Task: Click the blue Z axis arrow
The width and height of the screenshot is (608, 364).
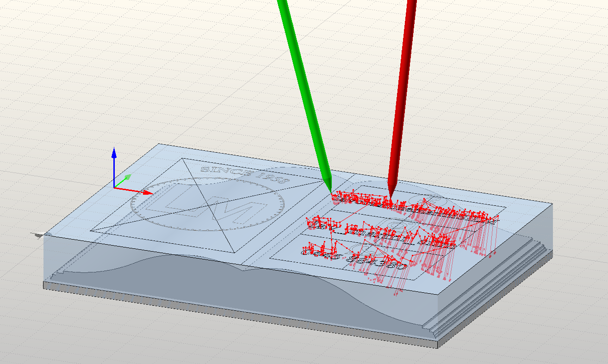Action: point(114,167)
